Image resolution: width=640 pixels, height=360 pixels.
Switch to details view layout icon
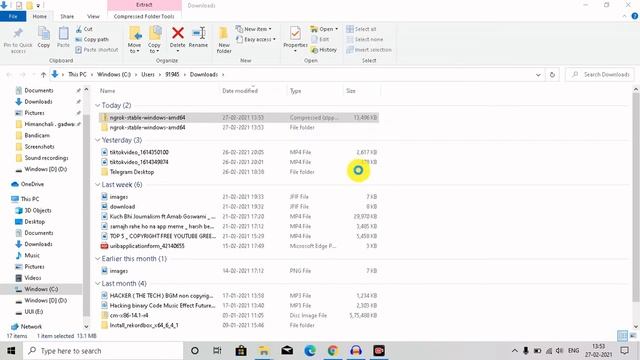[622, 336]
